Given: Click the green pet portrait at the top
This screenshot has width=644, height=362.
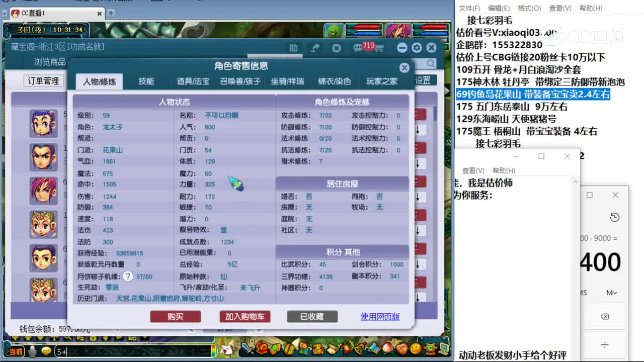Looking at the screenshot, I should click(x=334, y=31).
